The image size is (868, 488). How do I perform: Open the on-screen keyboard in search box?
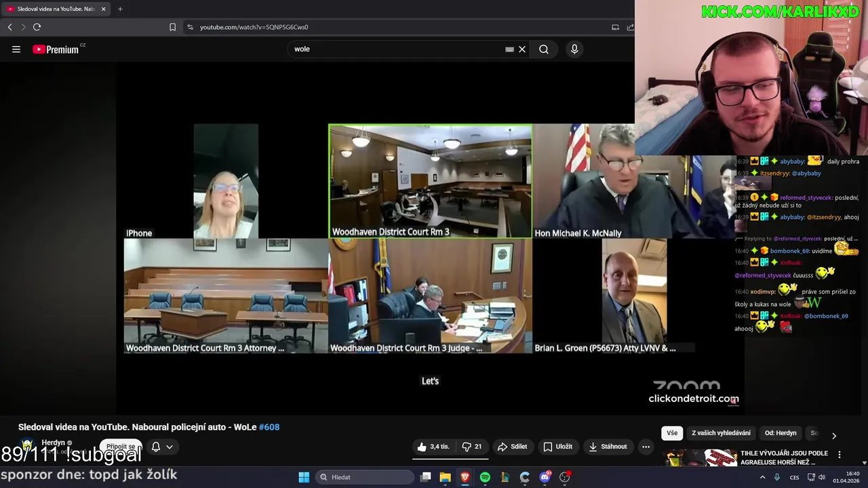click(x=510, y=49)
